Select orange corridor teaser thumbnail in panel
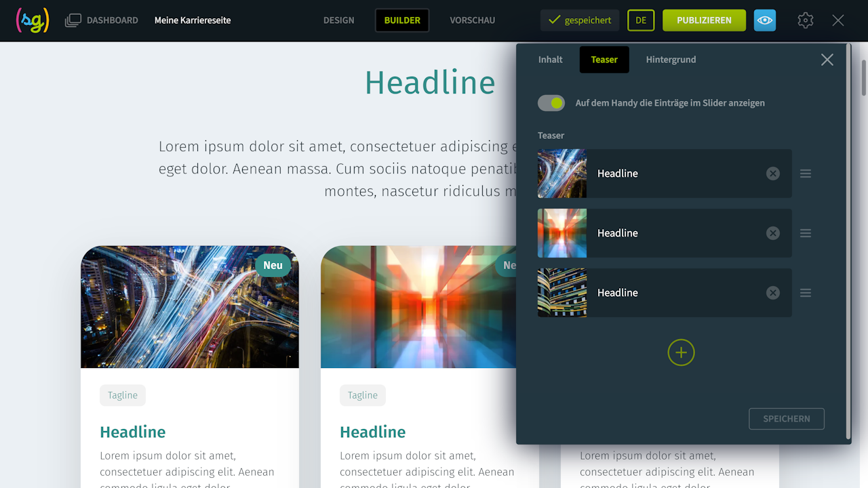Screen dimensions: 868x488 pyautogui.click(x=562, y=233)
